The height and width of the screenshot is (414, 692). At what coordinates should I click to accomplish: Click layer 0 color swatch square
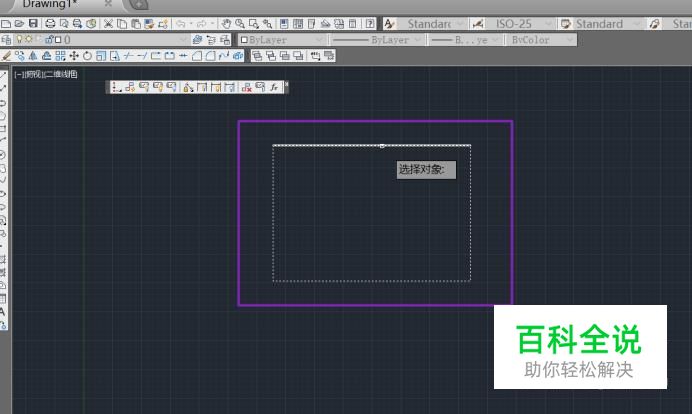click(x=58, y=40)
